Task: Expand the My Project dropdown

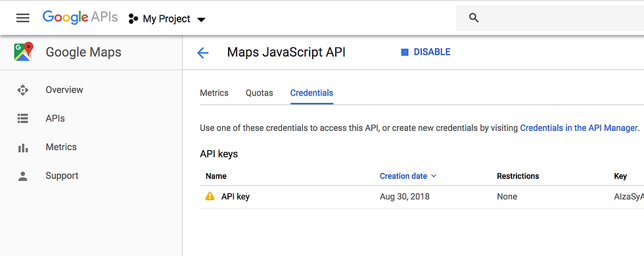Action: 201,19
